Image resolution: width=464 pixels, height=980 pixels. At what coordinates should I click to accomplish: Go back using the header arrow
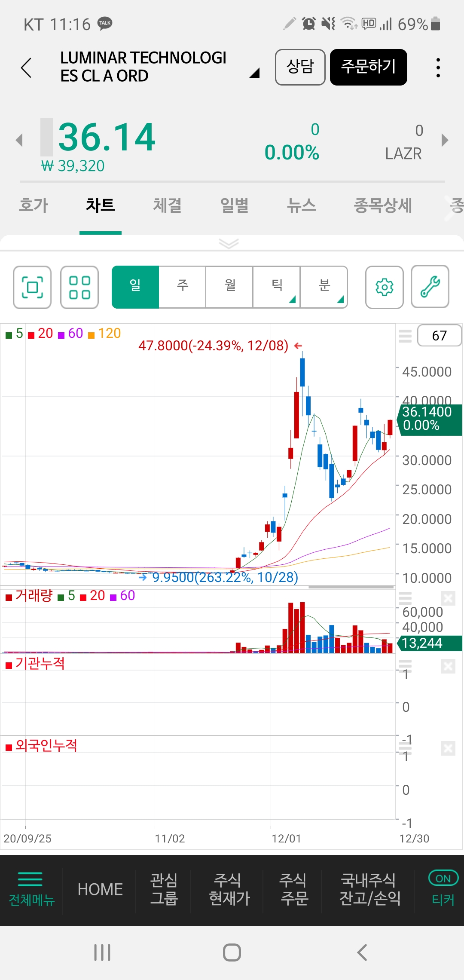coord(26,67)
